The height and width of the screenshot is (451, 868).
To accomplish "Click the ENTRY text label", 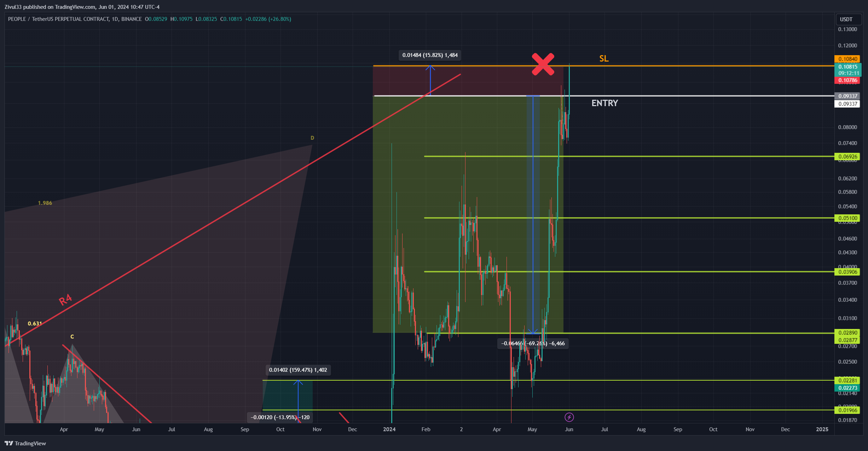I will point(605,103).
